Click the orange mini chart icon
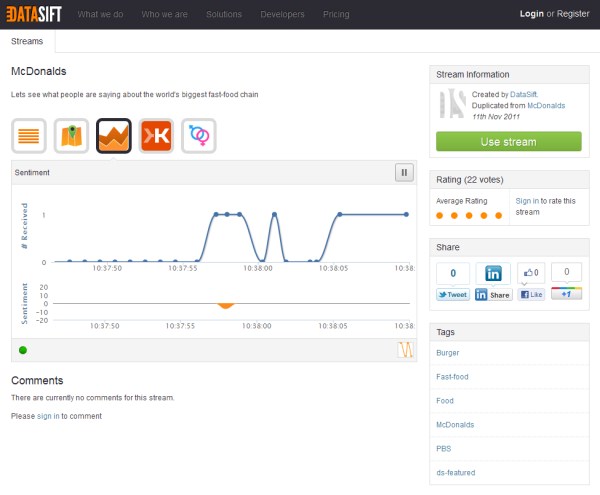Viewport: 600px width, 495px height. pos(405,350)
